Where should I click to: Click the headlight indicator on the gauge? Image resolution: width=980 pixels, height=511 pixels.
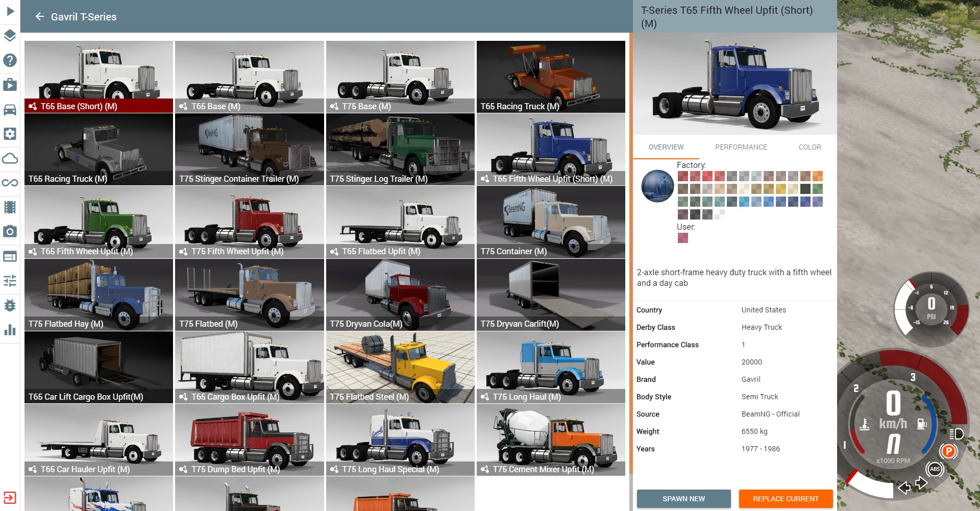957,434
